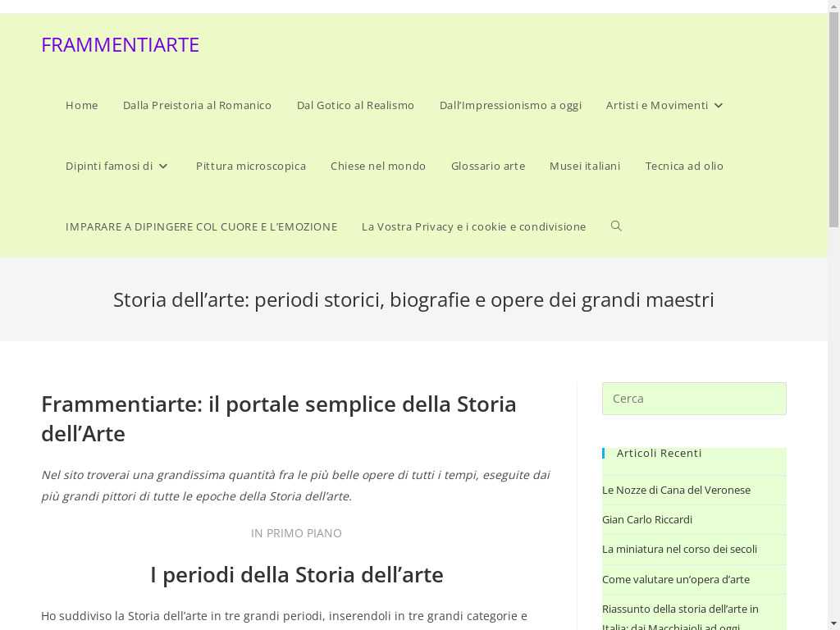Open the search magnifier icon in navigation
The image size is (840, 630).
coord(616,226)
